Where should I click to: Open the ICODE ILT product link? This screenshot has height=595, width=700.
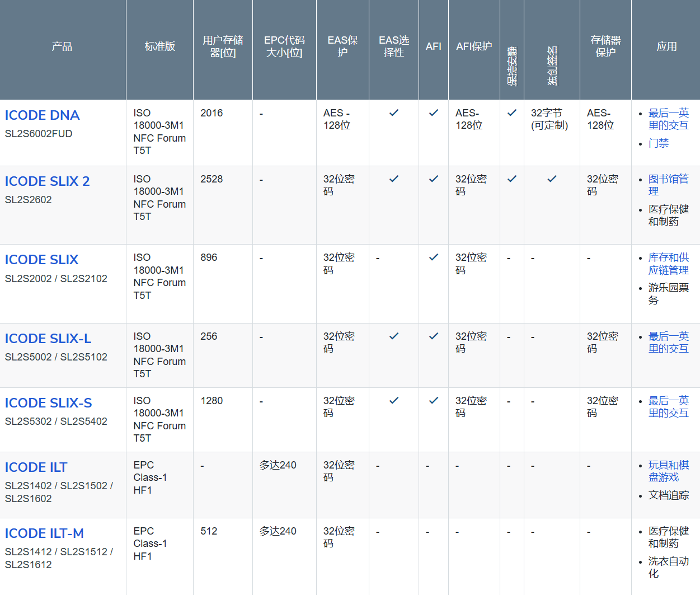tap(36, 467)
